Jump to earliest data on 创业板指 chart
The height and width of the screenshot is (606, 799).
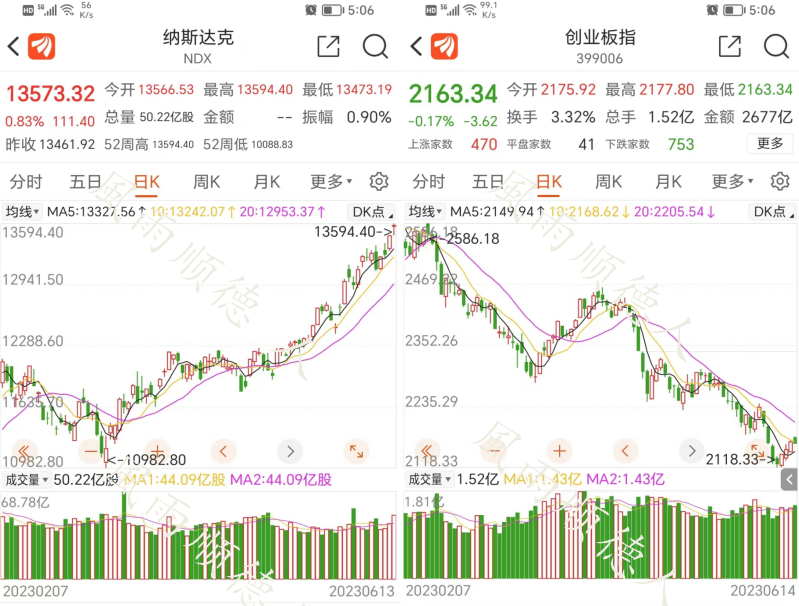pos(427,451)
